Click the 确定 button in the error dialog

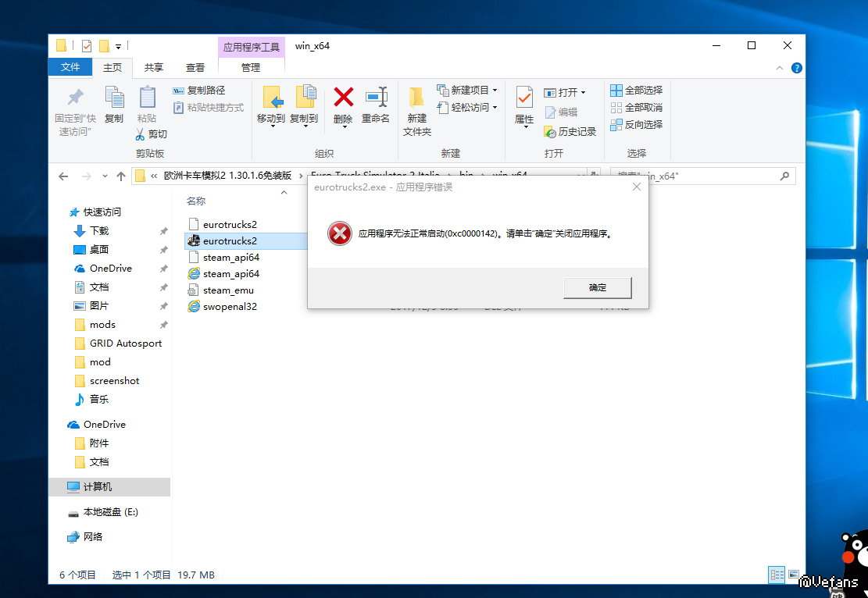pos(598,287)
